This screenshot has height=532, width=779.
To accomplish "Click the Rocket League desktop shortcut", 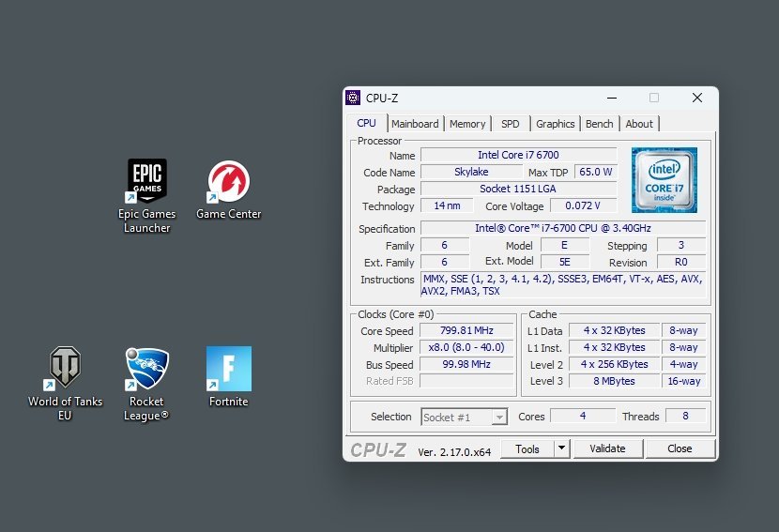I will [146, 370].
